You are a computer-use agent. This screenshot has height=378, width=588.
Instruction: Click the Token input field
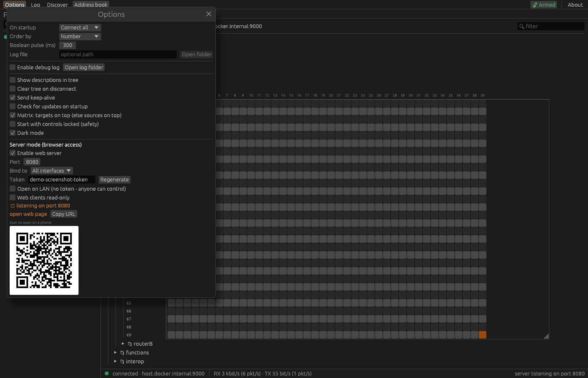tap(62, 179)
